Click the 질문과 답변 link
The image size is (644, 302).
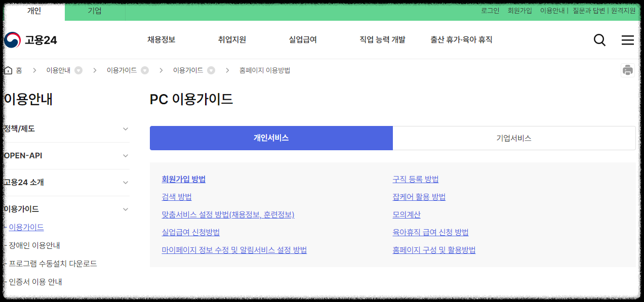click(588, 11)
